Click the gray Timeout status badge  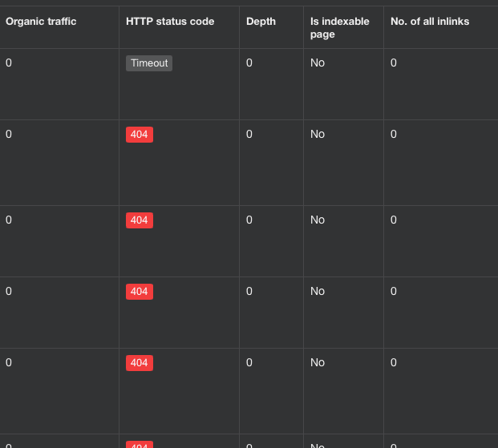coord(149,63)
